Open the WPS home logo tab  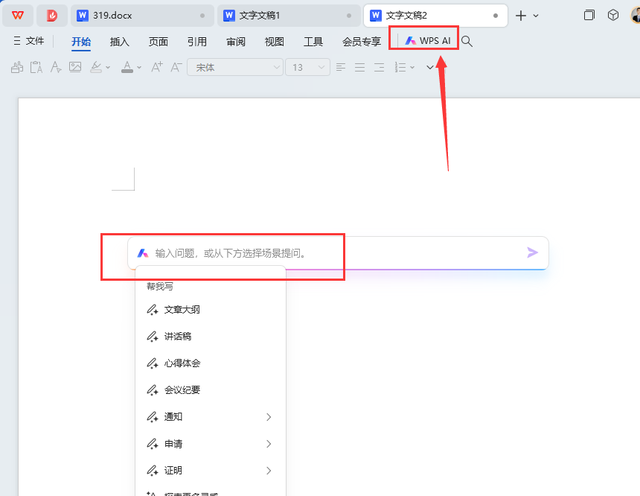[18, 16]
